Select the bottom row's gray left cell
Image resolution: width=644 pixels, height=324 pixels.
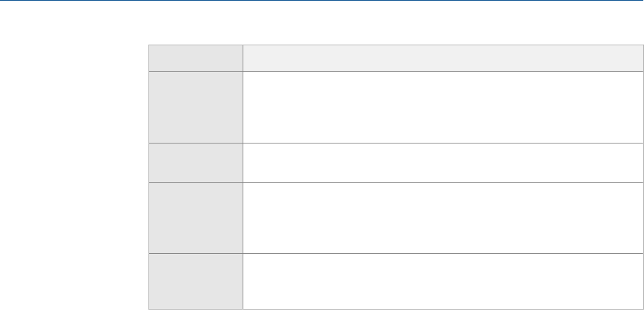tap(196, 281)
